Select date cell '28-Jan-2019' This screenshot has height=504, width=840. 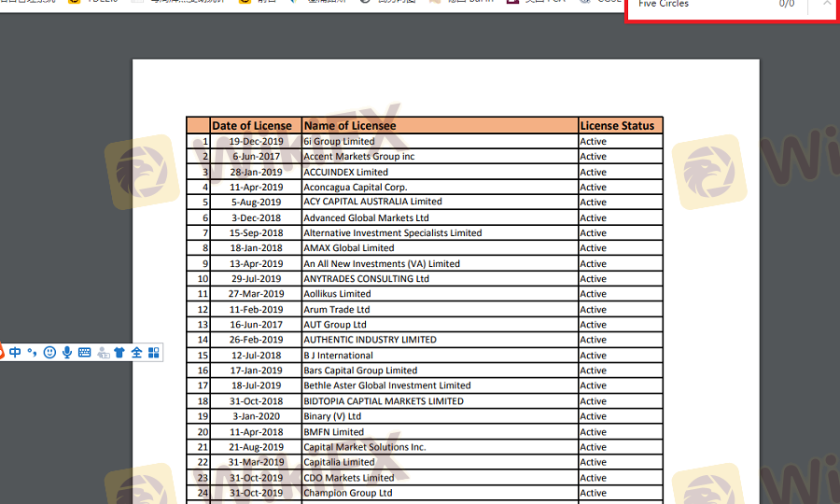[x=256, y=172]
